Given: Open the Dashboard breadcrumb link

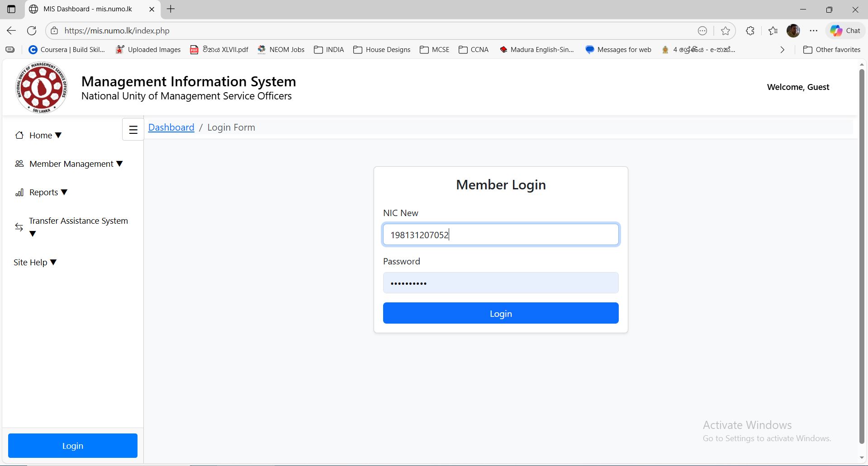Looking at the screenshot, I should 171,127.
